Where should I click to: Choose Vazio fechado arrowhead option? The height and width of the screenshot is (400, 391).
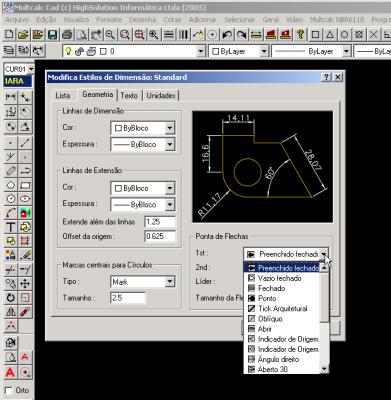[x=282, y=278]
